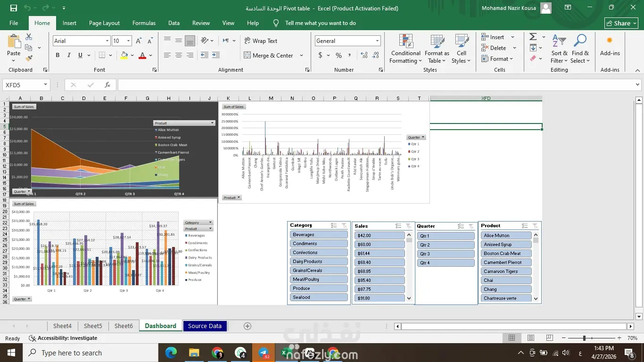The width and height of the screenshot is (644, 362).
Task: Click the Save icon in title bar
Action: pyautogui.click(x=13, y=8)
